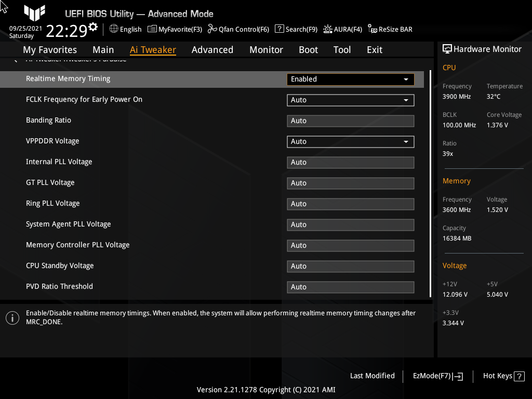
Task: Open the Tool tab
Action: point(342,50)
